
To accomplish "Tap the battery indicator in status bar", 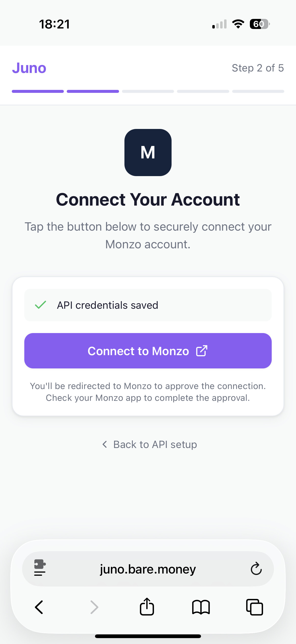I will [x=259, y=24].
